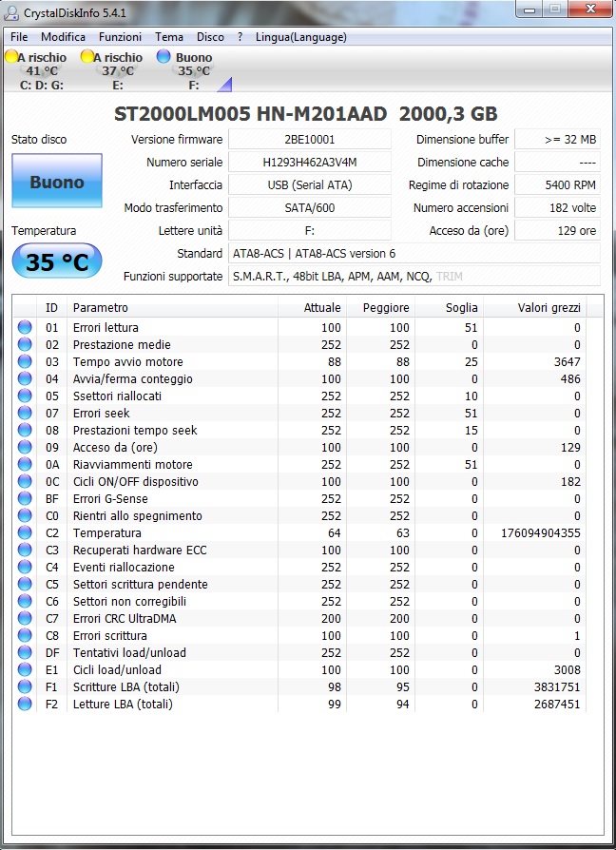This screenshot has height=850, width=616.
Task: Click the serial number field H1293H462A3V4M
Action: click(x=310, y=162)
